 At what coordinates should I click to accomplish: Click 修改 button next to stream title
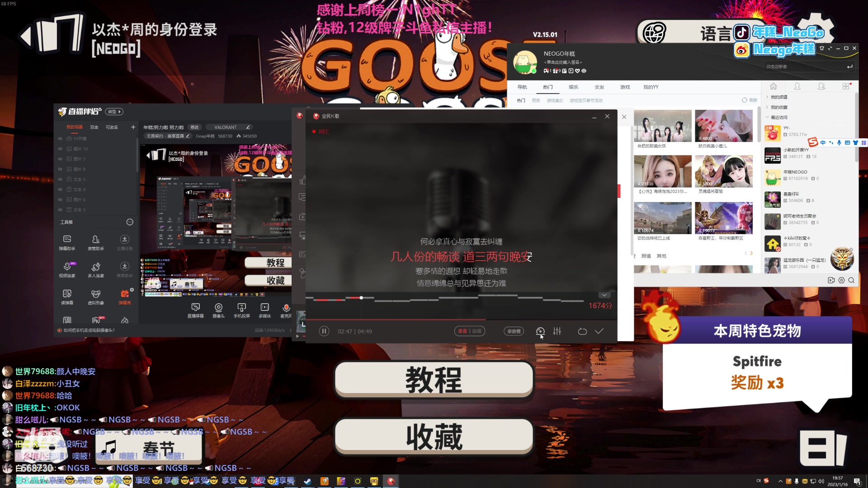(194, 127)
